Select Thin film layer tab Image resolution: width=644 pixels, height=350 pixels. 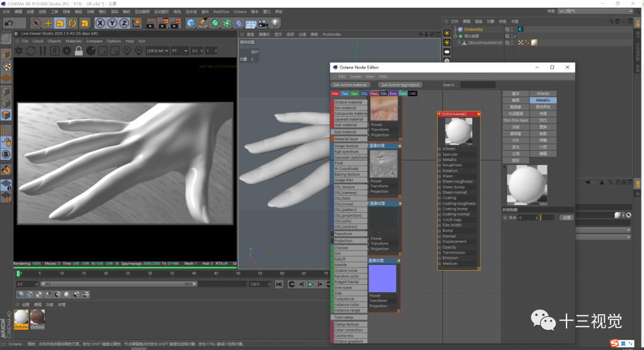click(x=516, y=120)
